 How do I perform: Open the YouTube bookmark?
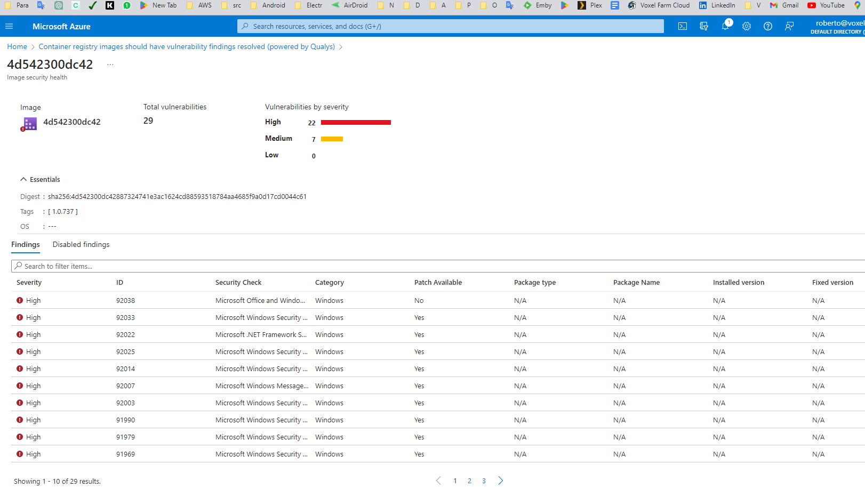[826, 5]
